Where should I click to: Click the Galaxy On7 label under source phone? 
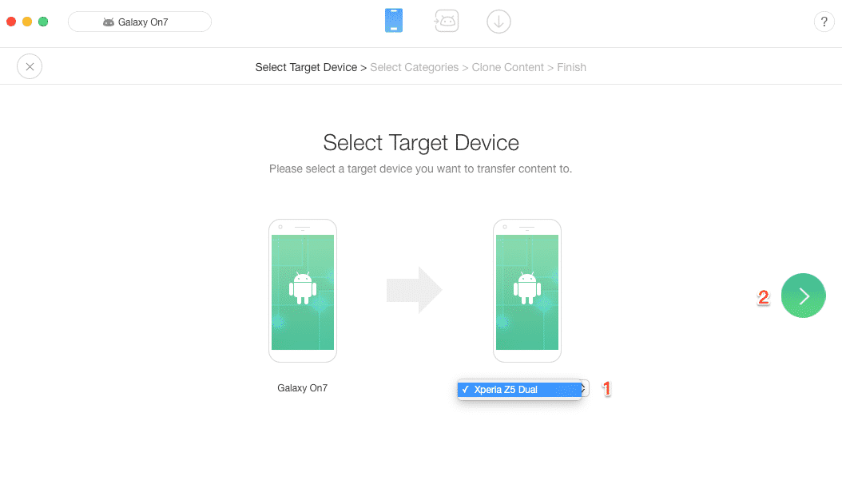coord(302,388)
